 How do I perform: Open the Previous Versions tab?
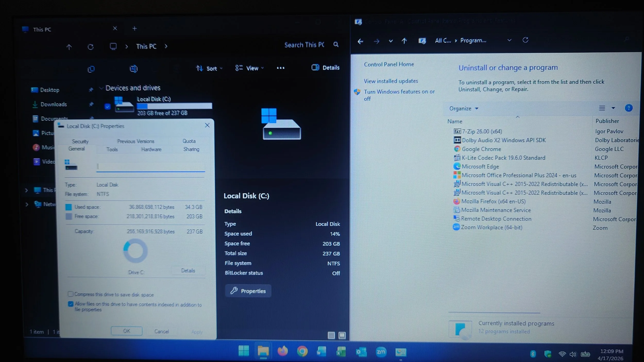click(x=136, y=141)
